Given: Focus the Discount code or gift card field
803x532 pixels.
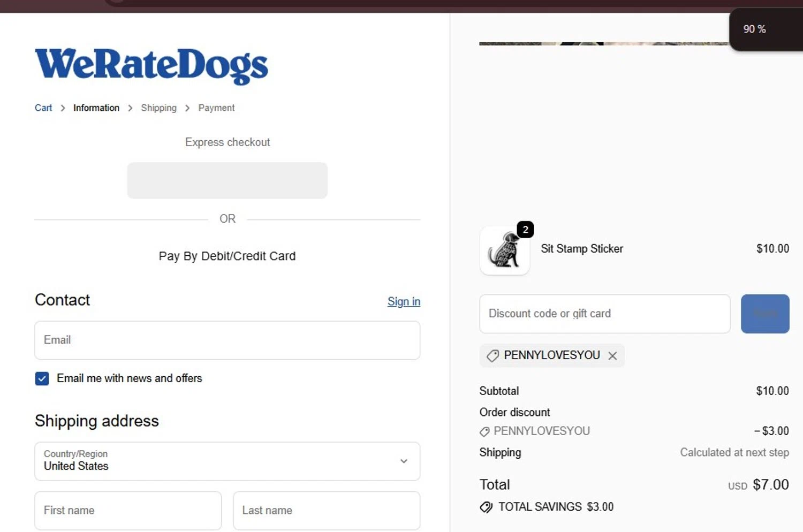Looking at the screenshot, I should (x=605, y=314).
